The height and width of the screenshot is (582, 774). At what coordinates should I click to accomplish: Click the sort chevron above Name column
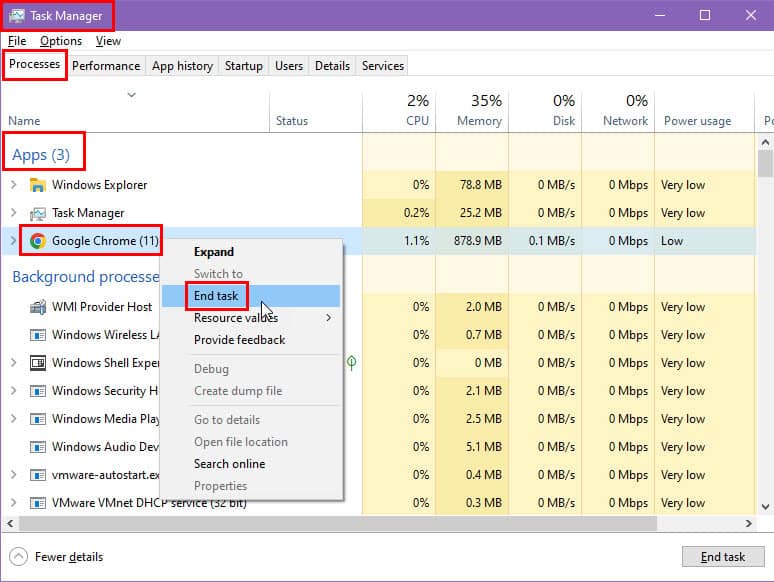click(x=131, y=94)
